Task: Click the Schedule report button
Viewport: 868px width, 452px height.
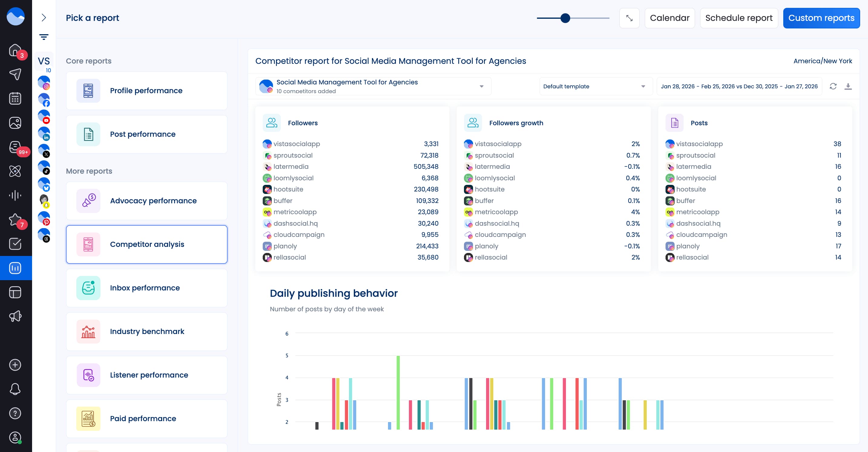Action: coord(739,18)
